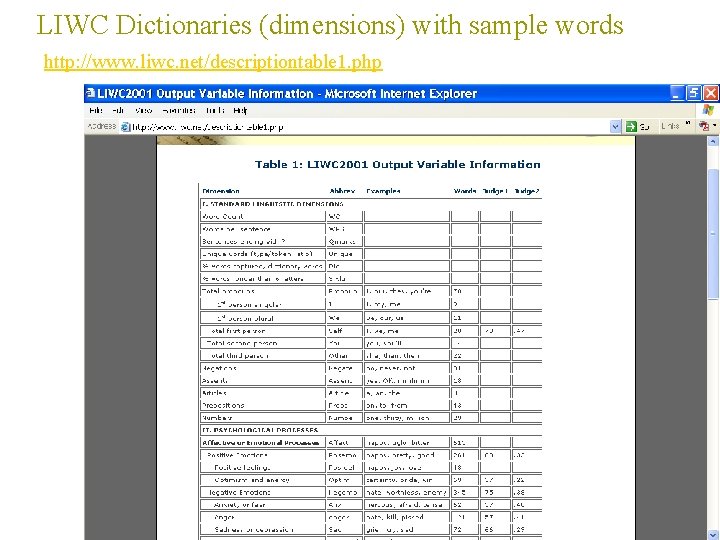The width and height of the screenshot is (720, 540).
Task: Restore down the Internet Explorer window
Action: pyautogui.click(x=693, y=93)
